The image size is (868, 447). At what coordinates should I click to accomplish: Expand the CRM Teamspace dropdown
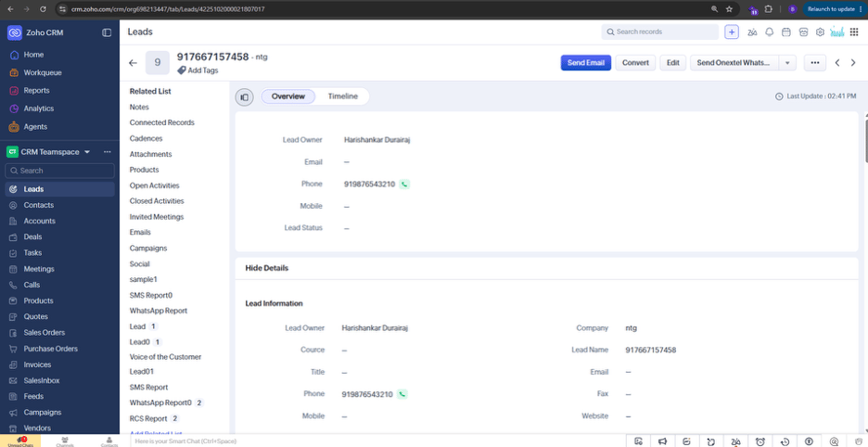[87, 152]
